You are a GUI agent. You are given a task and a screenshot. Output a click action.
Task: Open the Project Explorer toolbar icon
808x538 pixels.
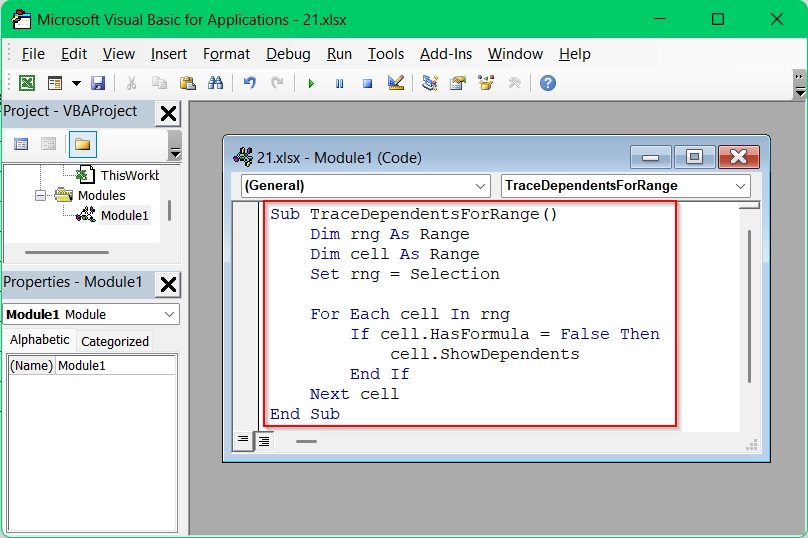tap(430, 83)
